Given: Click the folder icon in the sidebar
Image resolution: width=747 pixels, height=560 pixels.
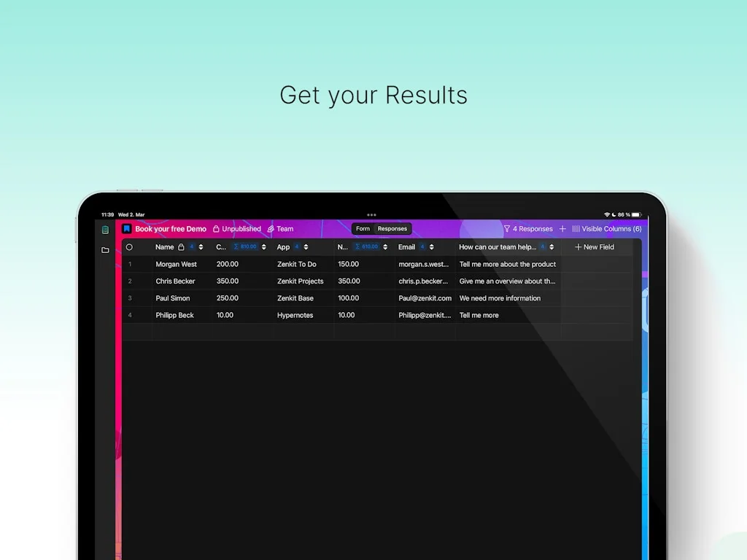Looking at the screenshot, I should [x=104, y=249].
